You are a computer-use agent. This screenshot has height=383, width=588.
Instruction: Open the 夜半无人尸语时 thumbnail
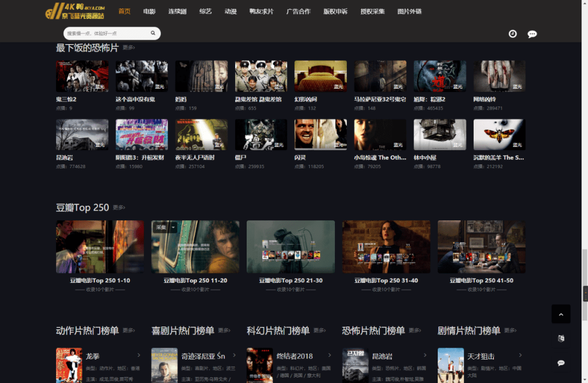[x=201, y=134]
